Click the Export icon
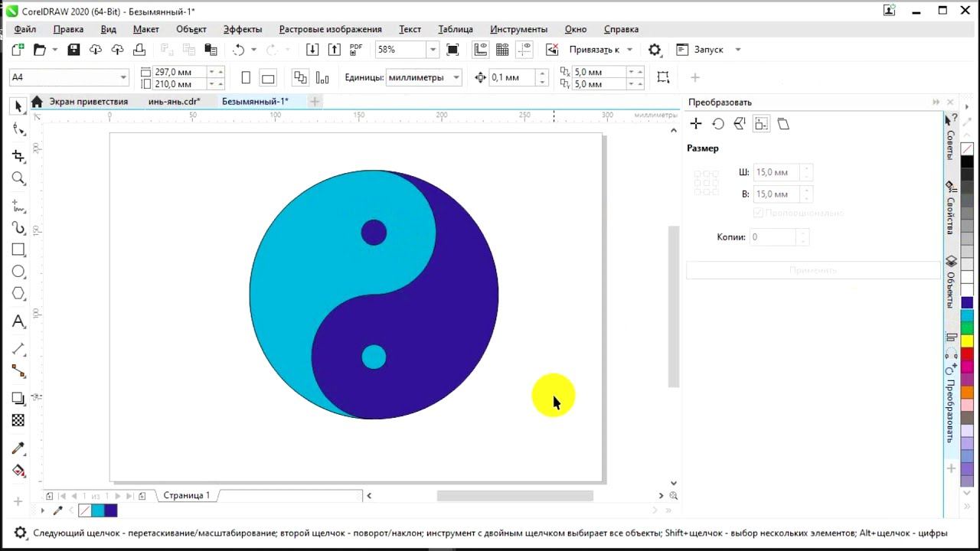Screen dimensions: 980x551 click(x=335, y=50)
